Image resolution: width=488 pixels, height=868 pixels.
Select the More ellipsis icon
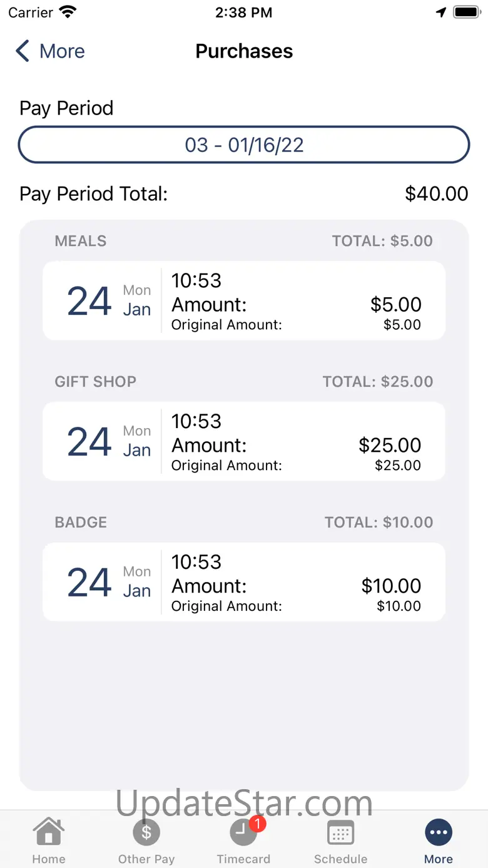(439, 833)
